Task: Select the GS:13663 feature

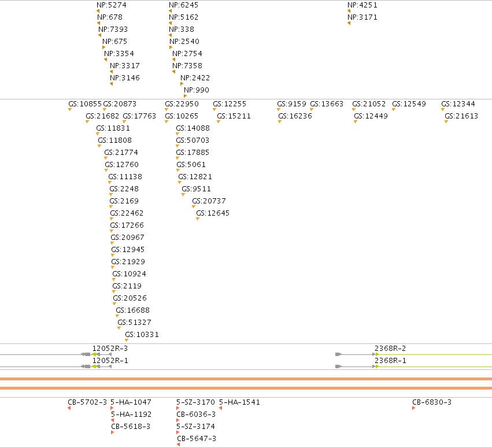Action: point(327,104)
